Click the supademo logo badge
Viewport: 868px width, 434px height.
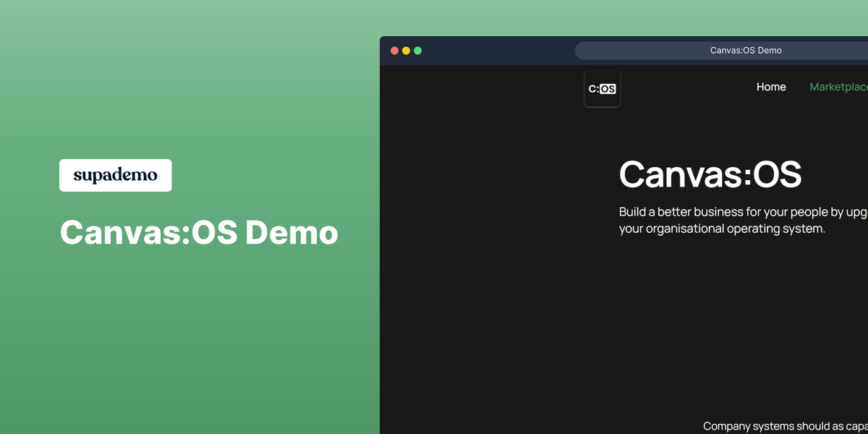(x=116, y=175)
